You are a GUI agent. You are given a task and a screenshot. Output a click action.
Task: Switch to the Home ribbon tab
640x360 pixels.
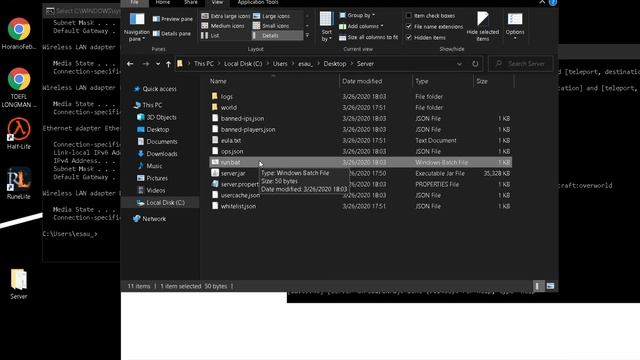point(162,2)
